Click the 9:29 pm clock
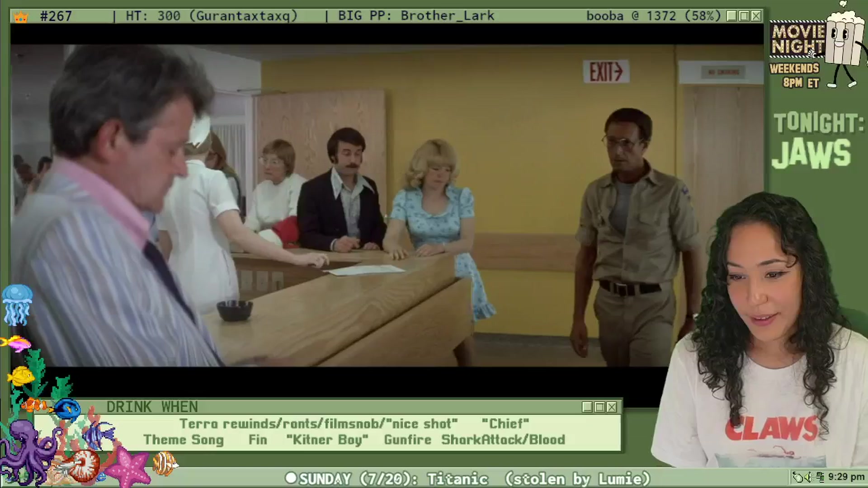 pyautogui.click(x=846, y=477)
